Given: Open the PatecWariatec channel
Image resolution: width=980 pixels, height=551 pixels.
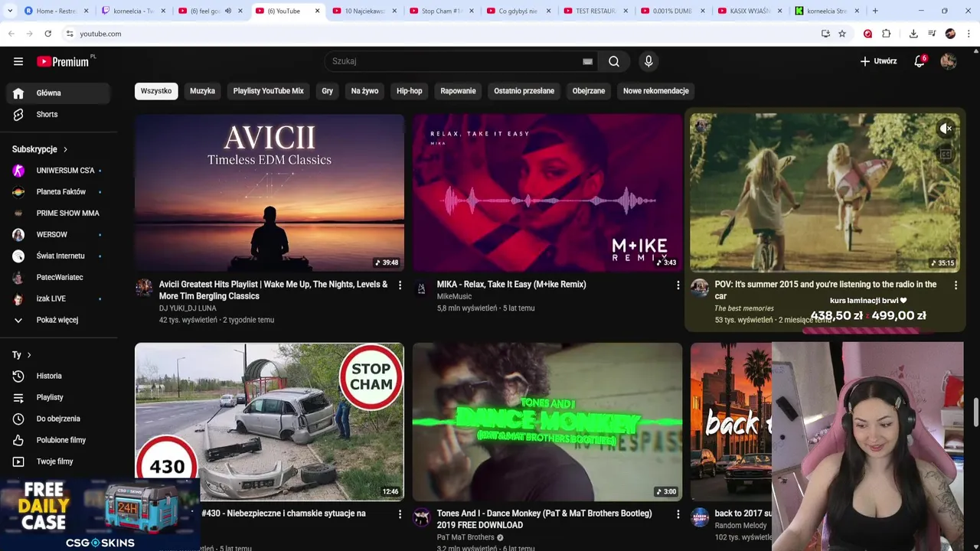Looking at the screenshot, I should pos(60,277).
